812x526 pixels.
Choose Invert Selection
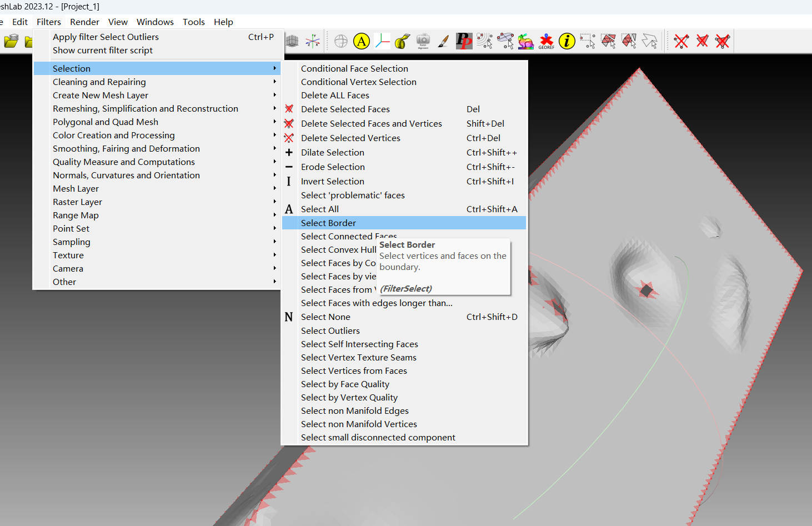point(404,181)
